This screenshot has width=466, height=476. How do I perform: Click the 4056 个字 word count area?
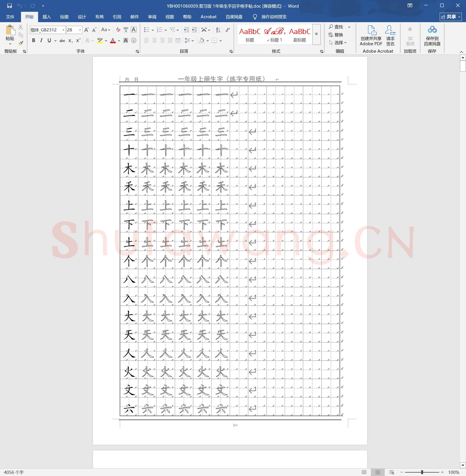tap(14, 472)
